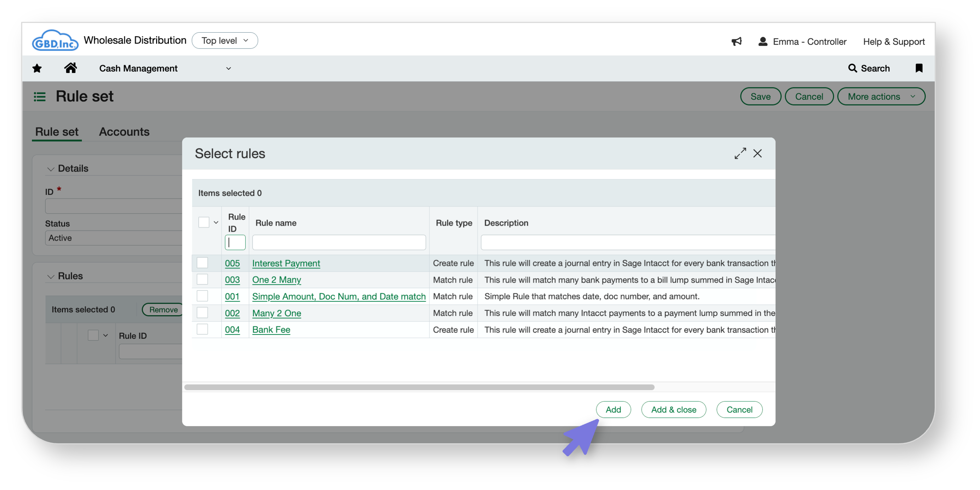980x490 pixels.
Task: Select the Bank Fee rule checkbox
Action: [203, 330]
